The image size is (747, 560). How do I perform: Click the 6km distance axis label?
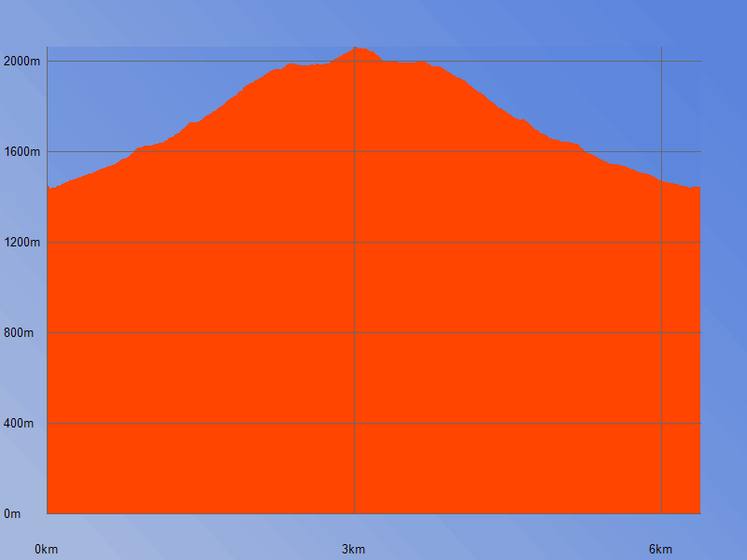point(661,550)
